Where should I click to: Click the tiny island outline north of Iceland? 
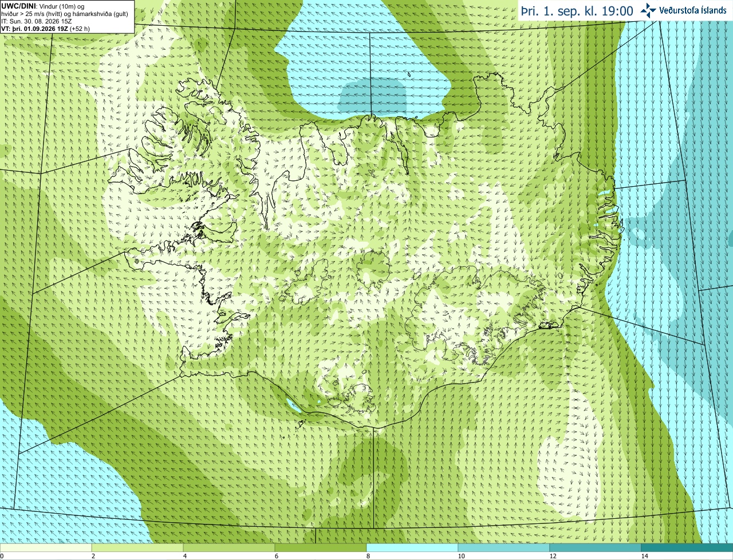click(x=410, y=74)
